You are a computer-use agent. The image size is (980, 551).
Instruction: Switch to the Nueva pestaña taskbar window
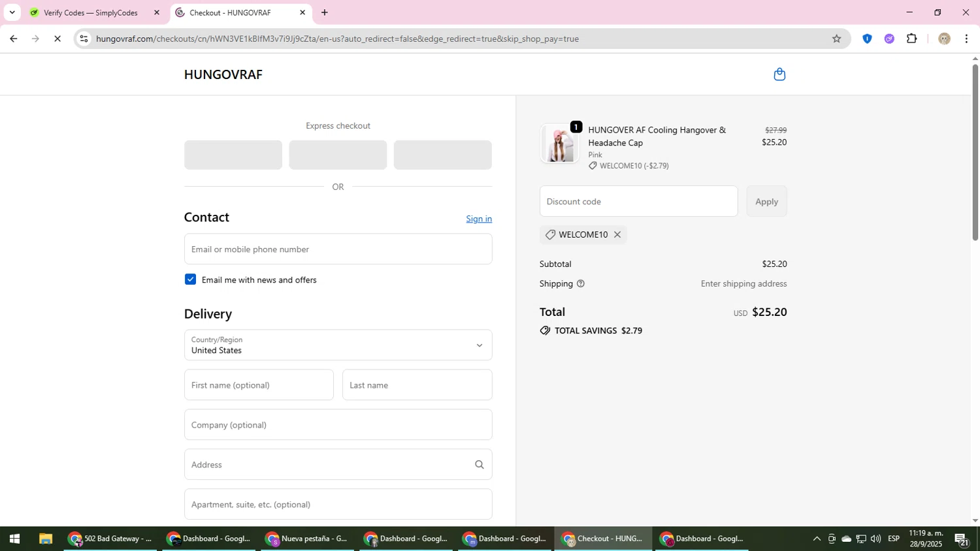point(308,539)
